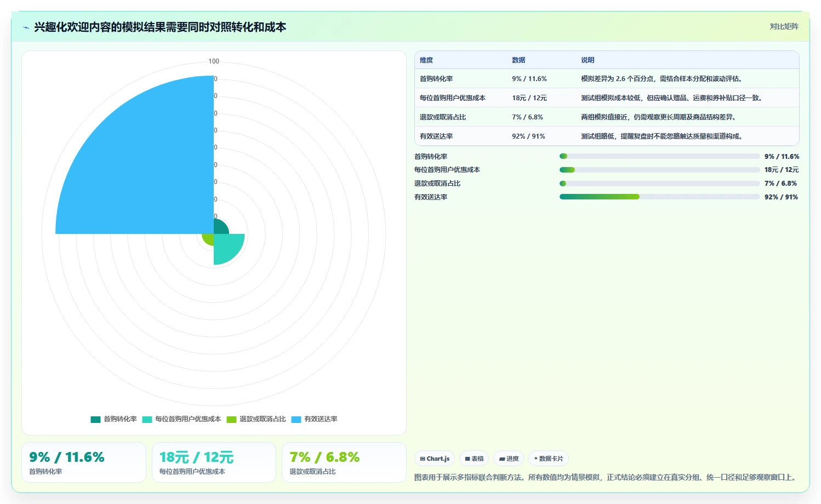This screenshot has width=821, height=504.
Task: Click the 数据卡片 chip
Action: [x=549, y=459]
